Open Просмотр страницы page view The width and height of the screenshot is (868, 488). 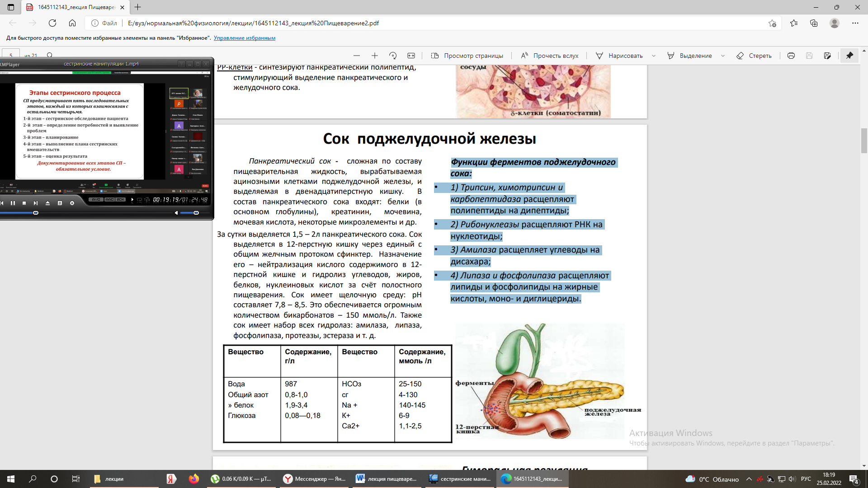tap(467, 56)
